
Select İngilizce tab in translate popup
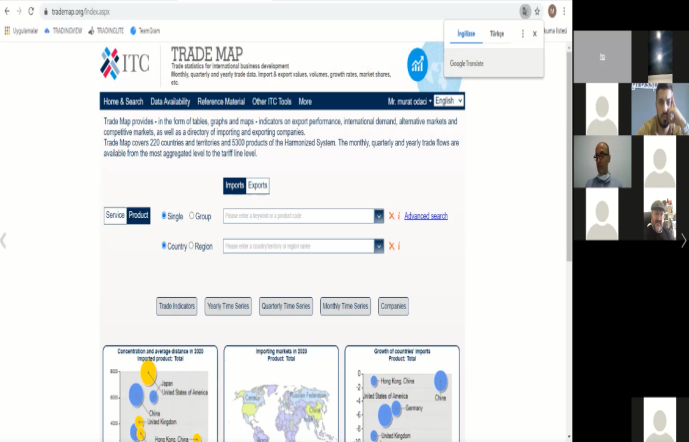pyautogui.click(x=466, y=34)
